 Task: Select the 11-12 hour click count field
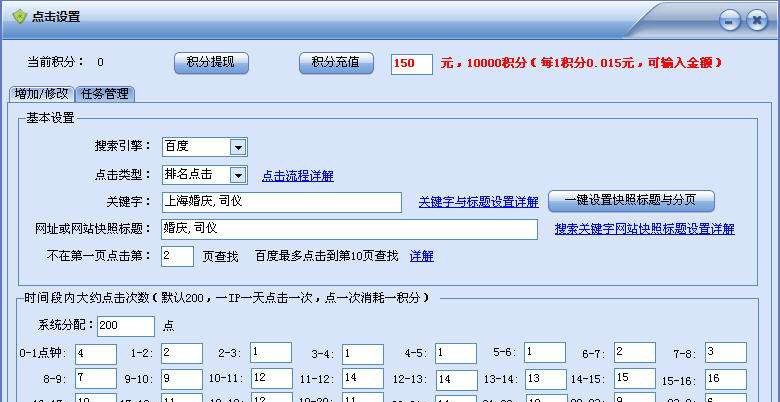coord(363,379)
